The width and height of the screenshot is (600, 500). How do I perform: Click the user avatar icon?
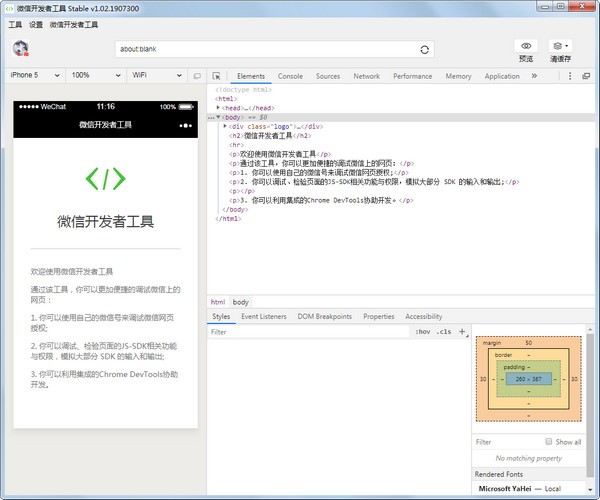[x=20, y=48]
